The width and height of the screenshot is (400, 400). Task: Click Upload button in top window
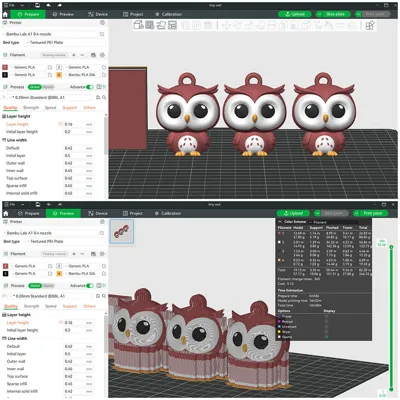click(x=295, y=14)
